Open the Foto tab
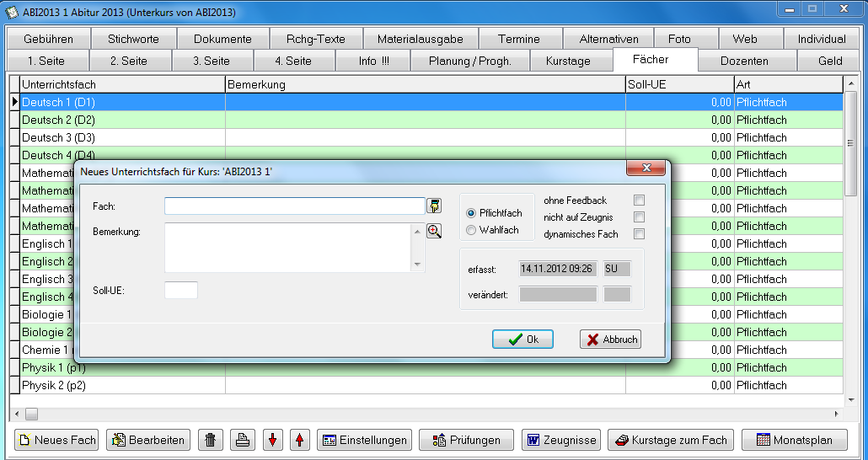This screenshot has width=868, height=460. coord(679,39)
